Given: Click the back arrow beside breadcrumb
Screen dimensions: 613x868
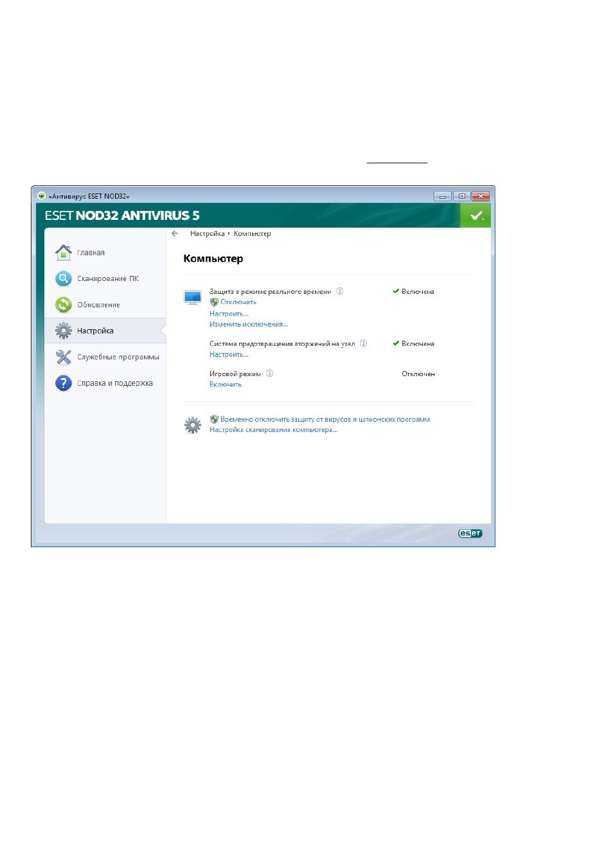Looking at the screenshot, I should pyautogui.click(x=175, y=233).
